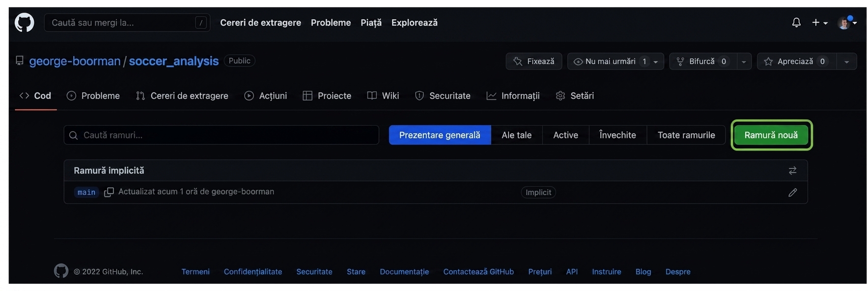Copy main branch name icon
The width and height of the screenshot is (868, 291).
coord(109,192)
